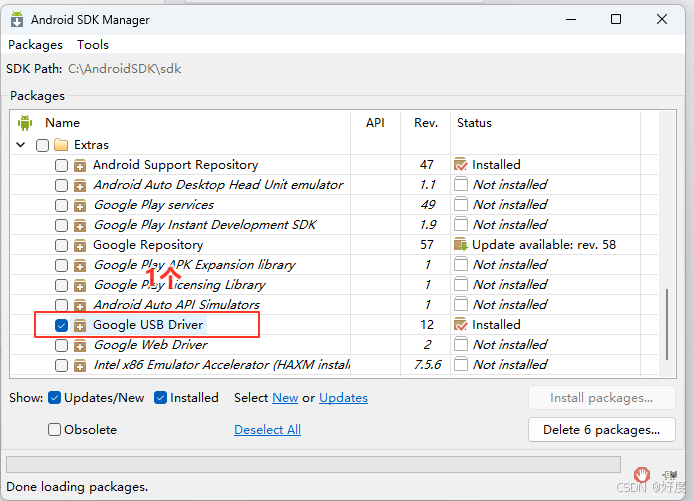Click the not-installed status icon for Google Web Driver
The width and height of the screenshot is (694, 501).
tap(461, 344)
